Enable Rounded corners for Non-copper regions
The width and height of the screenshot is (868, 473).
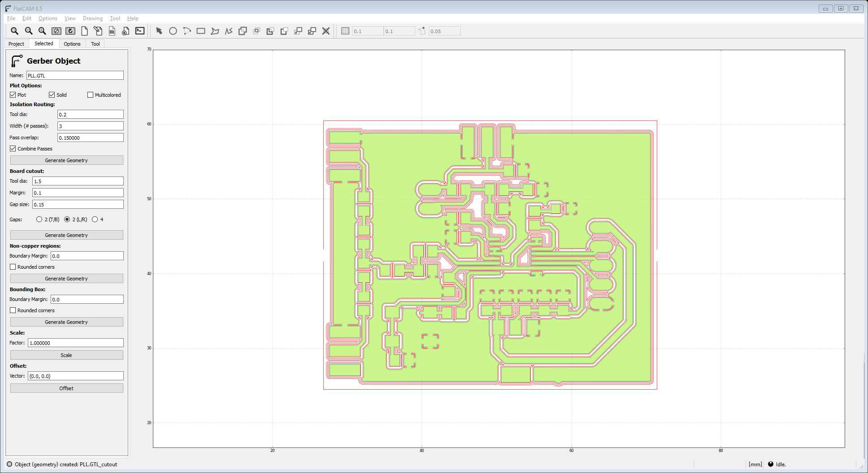pos(13,267)
